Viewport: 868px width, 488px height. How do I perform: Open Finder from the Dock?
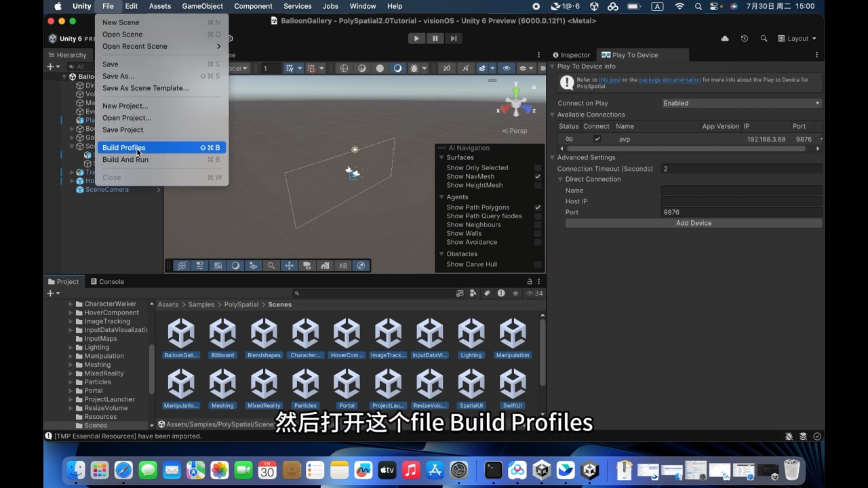pyautogui.click(x=75, y=470)
